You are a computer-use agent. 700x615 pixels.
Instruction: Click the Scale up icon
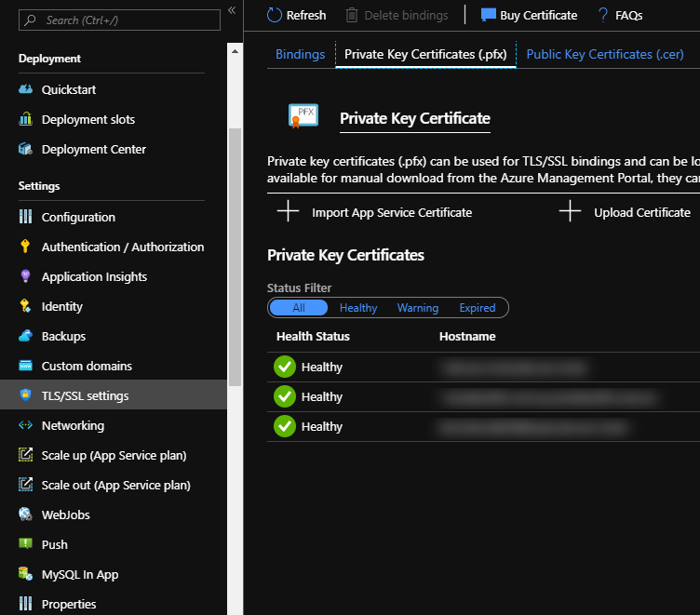point(25,455)
